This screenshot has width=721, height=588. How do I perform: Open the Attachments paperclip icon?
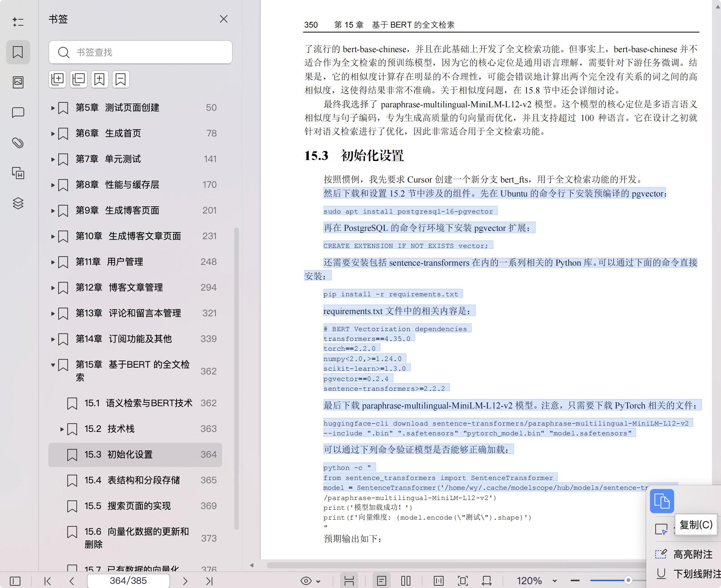coord(18,143)
